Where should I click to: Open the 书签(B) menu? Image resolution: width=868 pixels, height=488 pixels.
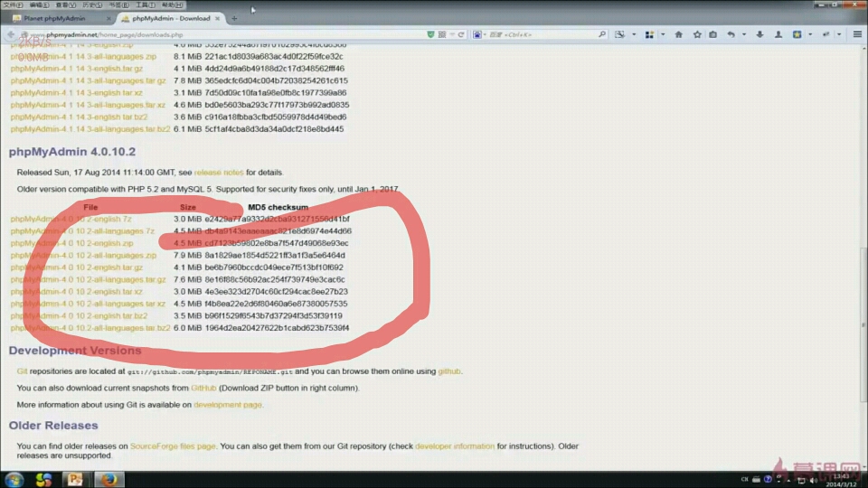click(x=118, y=5)
